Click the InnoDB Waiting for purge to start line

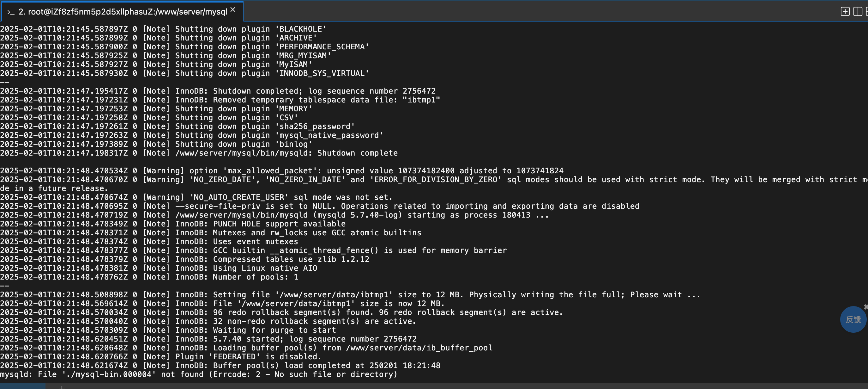tap(168, 330)
